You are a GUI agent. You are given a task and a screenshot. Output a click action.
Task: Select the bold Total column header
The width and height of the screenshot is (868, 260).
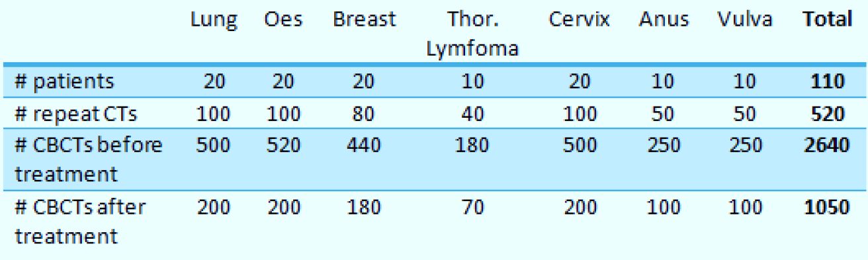point(826,21)
